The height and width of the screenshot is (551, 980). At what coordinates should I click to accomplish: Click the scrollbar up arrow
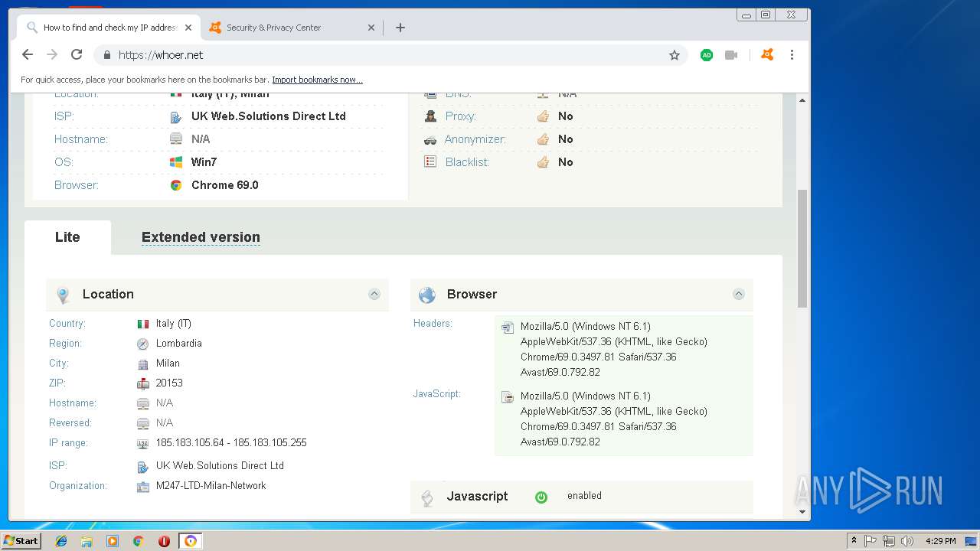tap(802, 100)
